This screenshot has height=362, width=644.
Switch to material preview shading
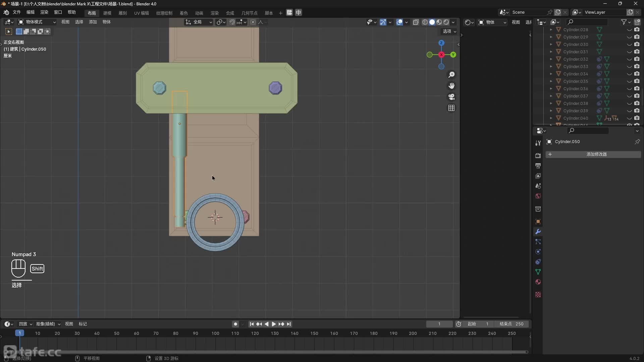(x=439, y=22)
